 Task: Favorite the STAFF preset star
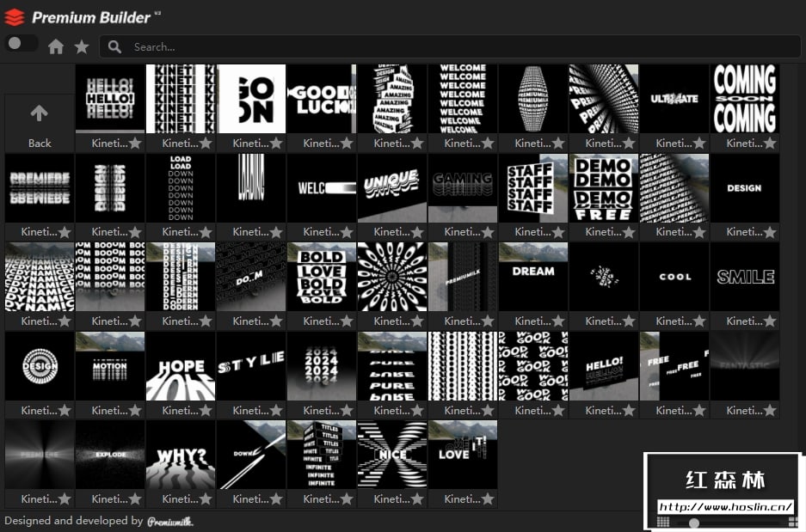click(558, 232)
